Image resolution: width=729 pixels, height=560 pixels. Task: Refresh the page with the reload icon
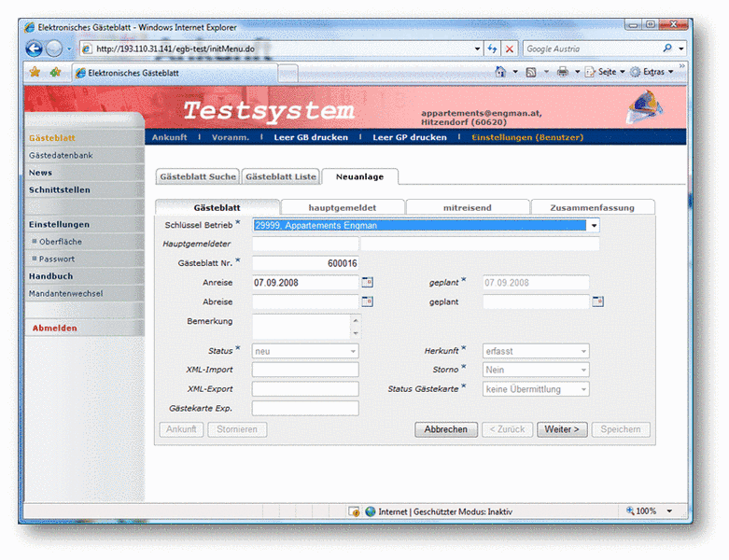(492, 49)
